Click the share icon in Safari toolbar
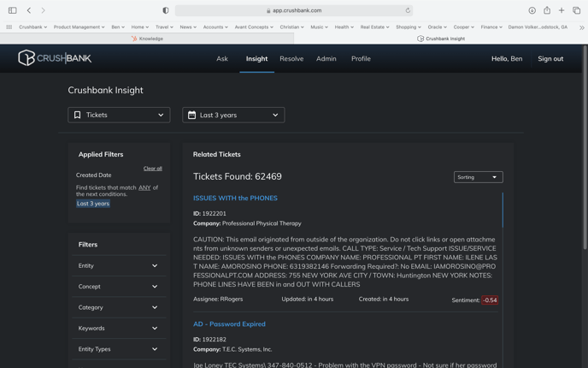 [x=547, y=10]
